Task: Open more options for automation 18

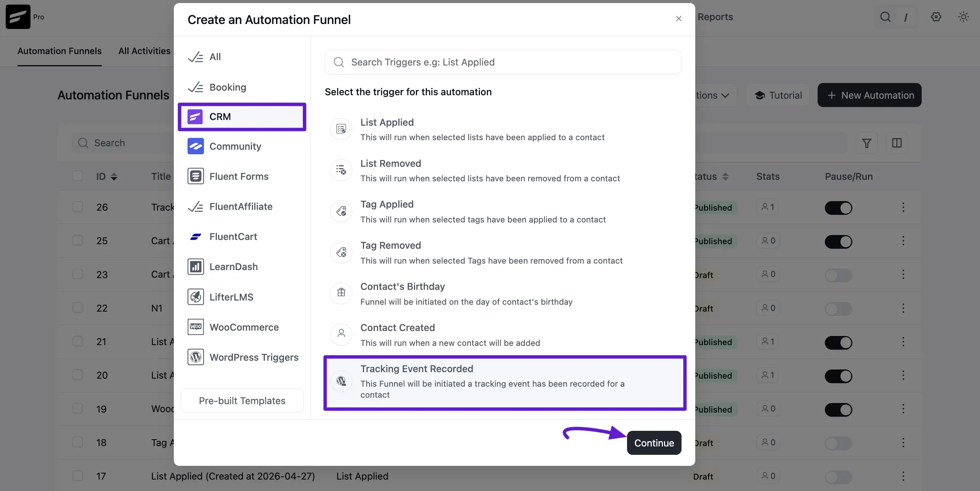Action: (903, 443)
